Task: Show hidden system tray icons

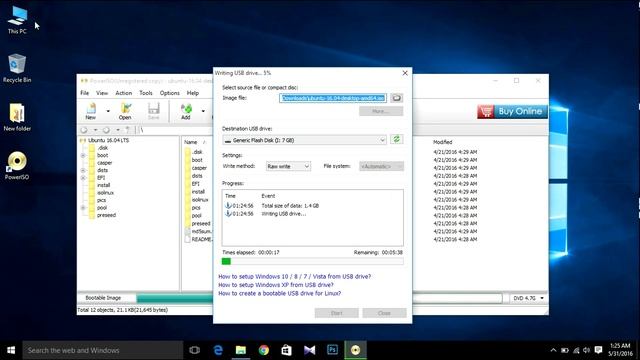Action: (553, 350)
